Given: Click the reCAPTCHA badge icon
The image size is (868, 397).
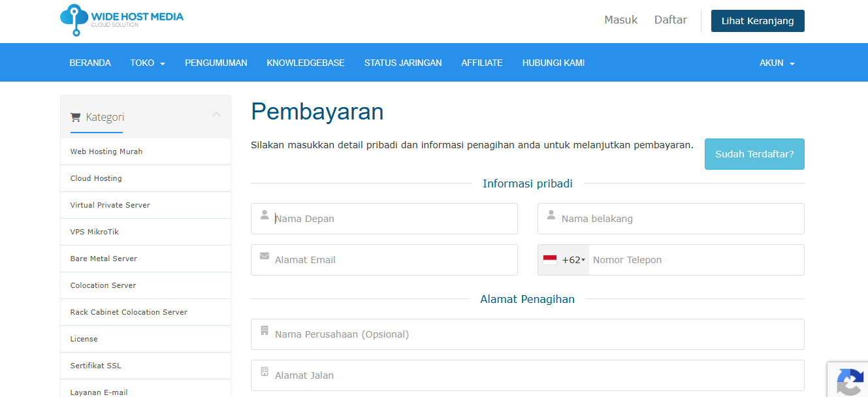Looking at the screenshot, I should pos(850,382).
